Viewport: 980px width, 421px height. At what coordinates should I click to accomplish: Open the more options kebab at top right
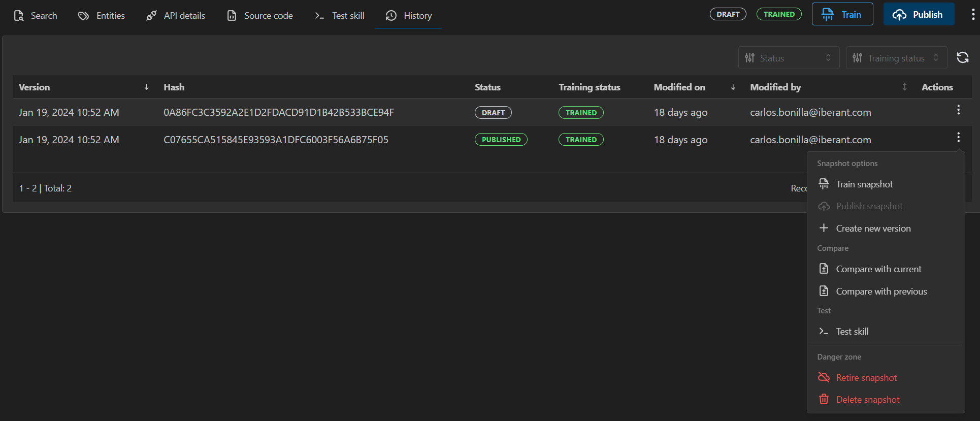(972, 14)
